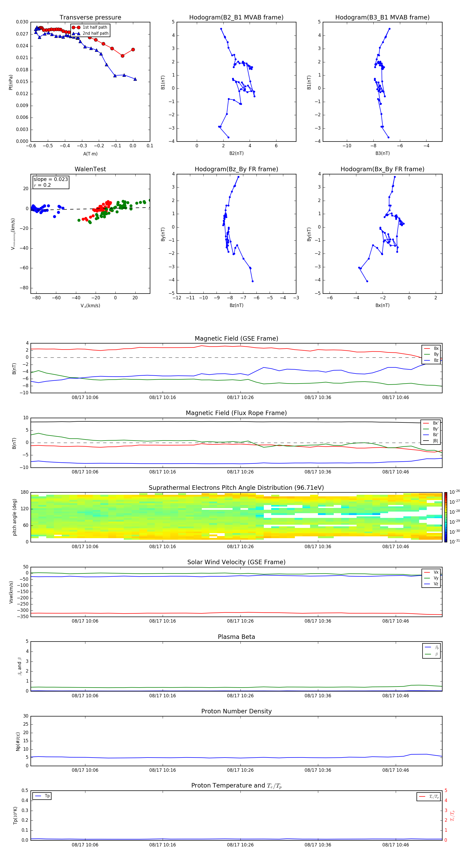Click 'pitch angle (deg)' axis label
Viewport: 473px width, 868px height.
[14, 517]
